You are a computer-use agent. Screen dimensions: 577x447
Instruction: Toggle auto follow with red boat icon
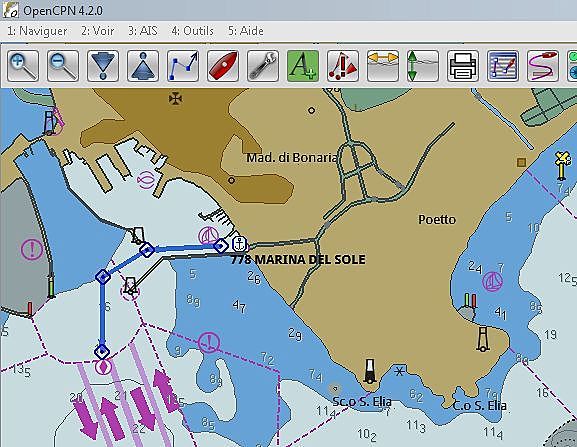click(223, 66)
